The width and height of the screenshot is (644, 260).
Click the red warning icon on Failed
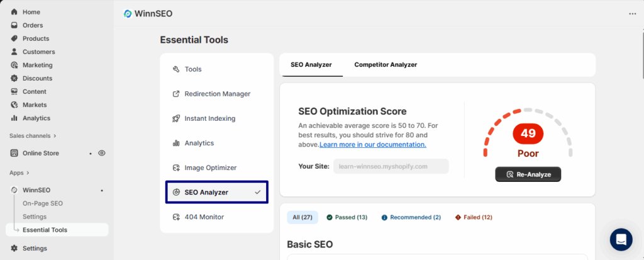point(458,217)
